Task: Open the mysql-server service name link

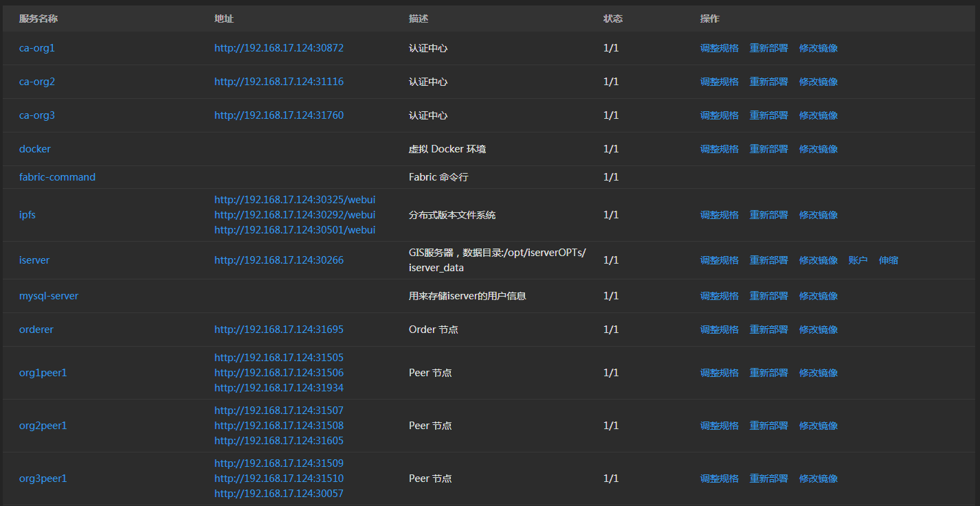Action: (49, 296)
